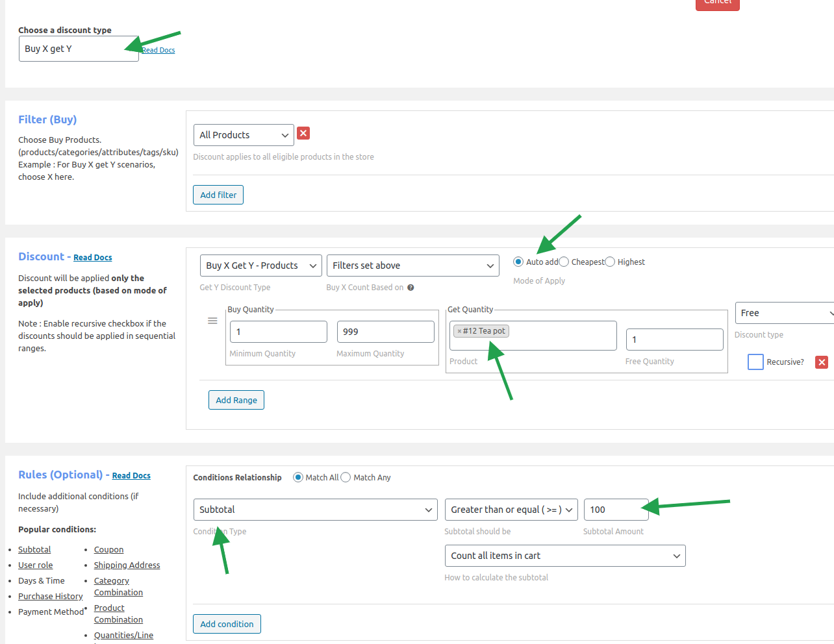
Task: Click the Add Range button
Action: coord(236,400)
